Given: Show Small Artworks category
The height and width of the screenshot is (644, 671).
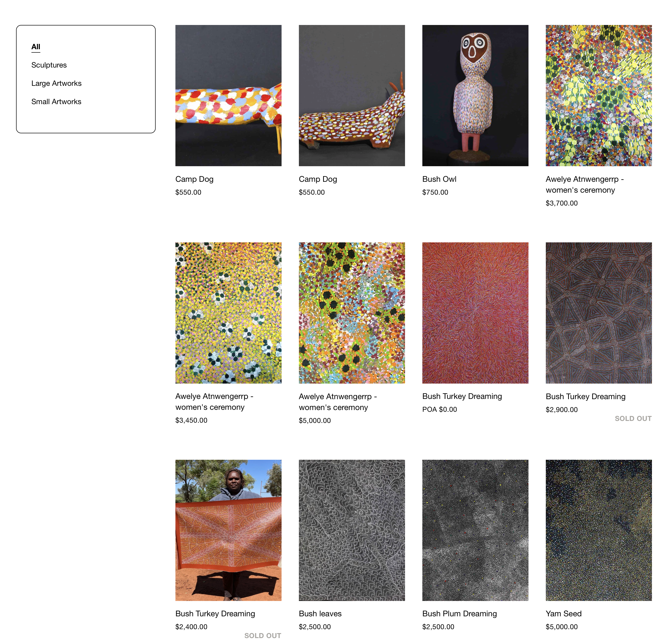Looking at the screenshot, I should pos(56,102).
